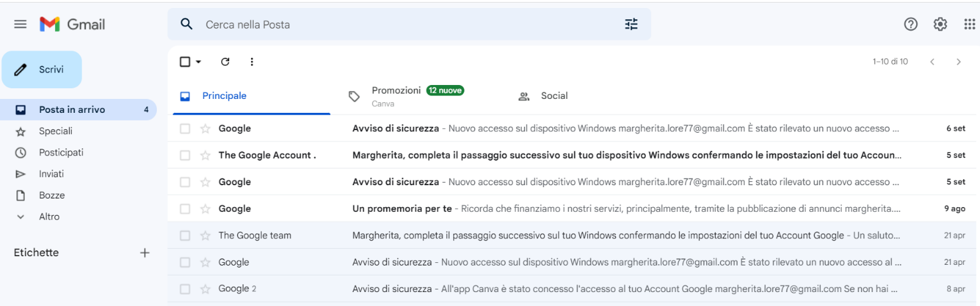Image resolution: width=980 pixels, height=306 pixels.
Task: Click in the Cerca nella Posta search field
Action: [x=409, y=25]
